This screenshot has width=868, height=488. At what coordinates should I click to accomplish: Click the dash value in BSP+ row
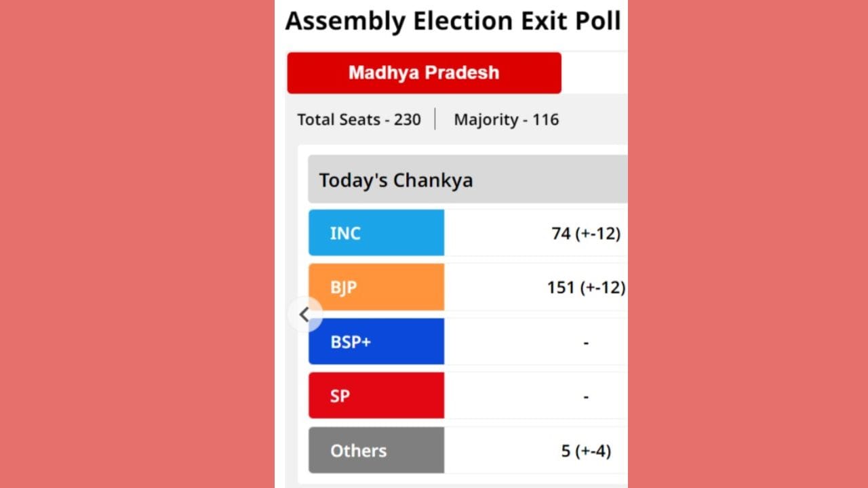[x=586, y=342]
